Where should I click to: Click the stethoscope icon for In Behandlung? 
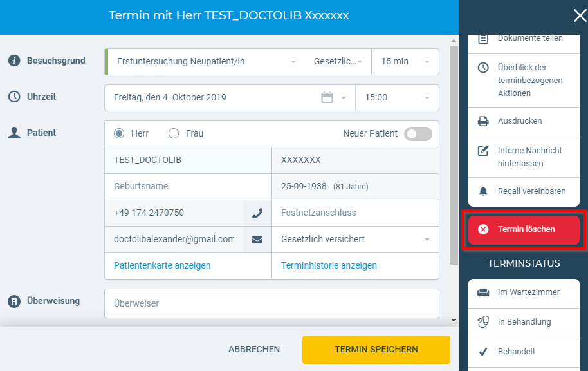pos(483,322)
